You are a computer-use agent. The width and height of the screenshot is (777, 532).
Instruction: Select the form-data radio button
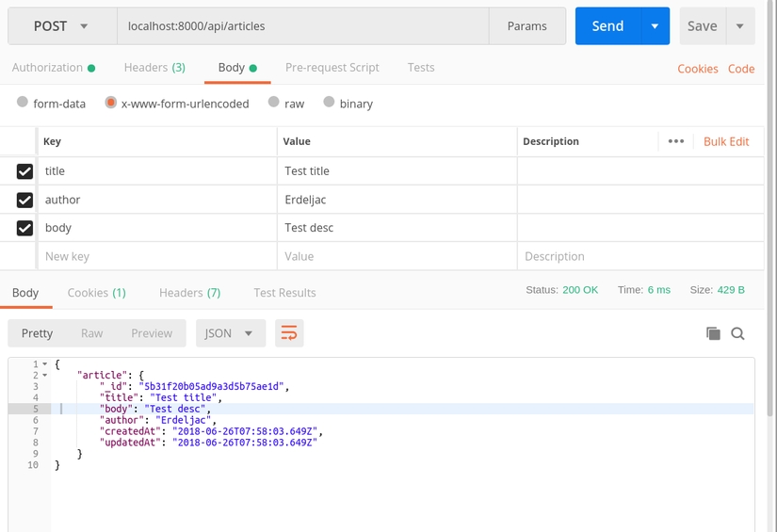click(23, 103)
